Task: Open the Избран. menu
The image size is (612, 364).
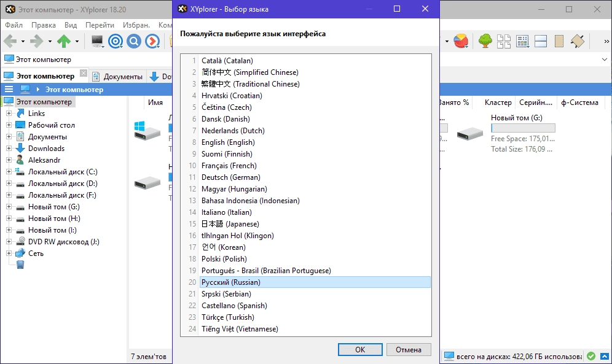Action: (136, 25)
